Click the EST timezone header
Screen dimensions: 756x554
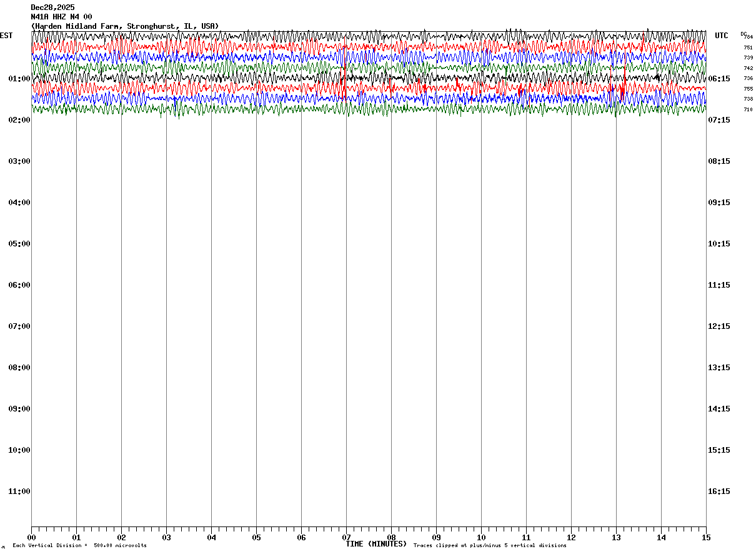pos(6,36)
